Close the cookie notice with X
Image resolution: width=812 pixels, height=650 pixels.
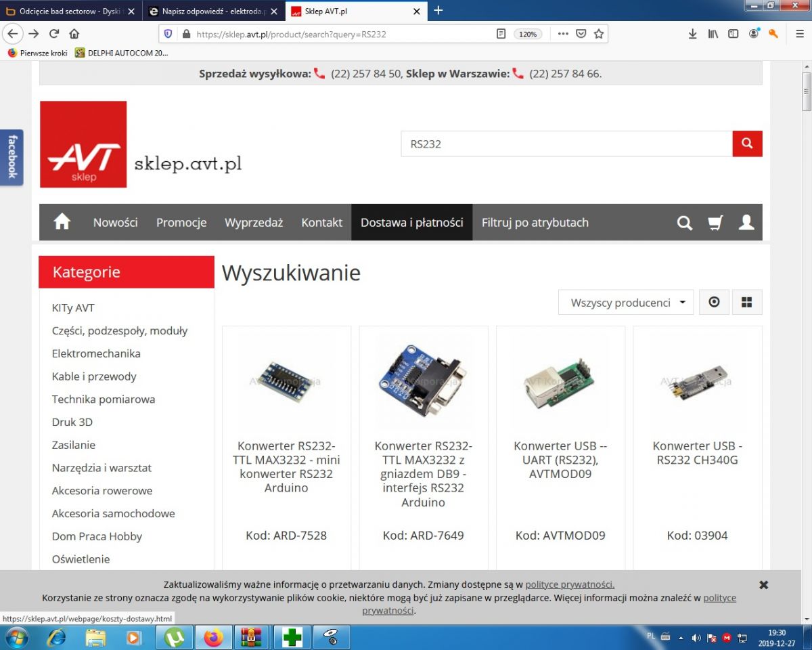tap(764, 584)
